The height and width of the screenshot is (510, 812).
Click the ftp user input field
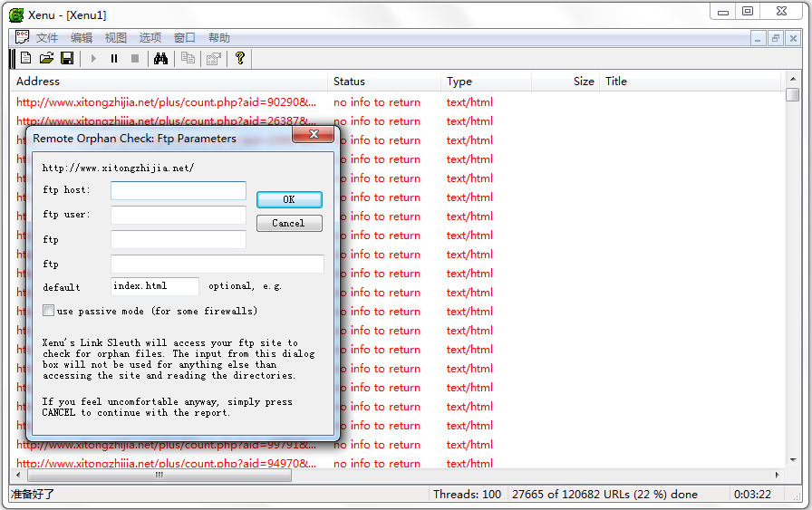point(179,215)
